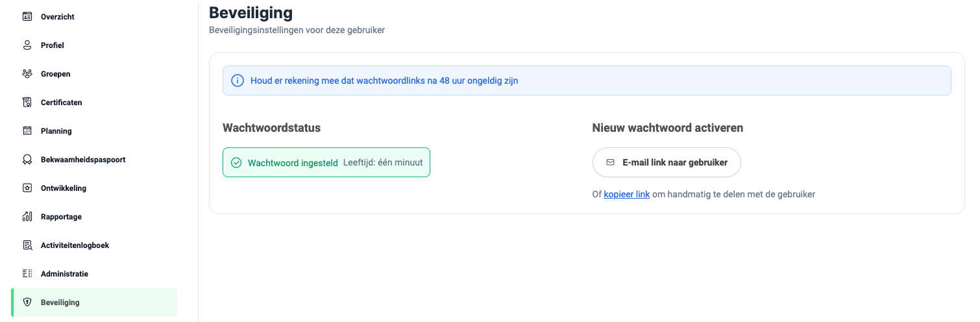Screen dimensions: 980x322
Task: Click the Profiel person icon
Action: pyautogui.click(x=27, y=45)
